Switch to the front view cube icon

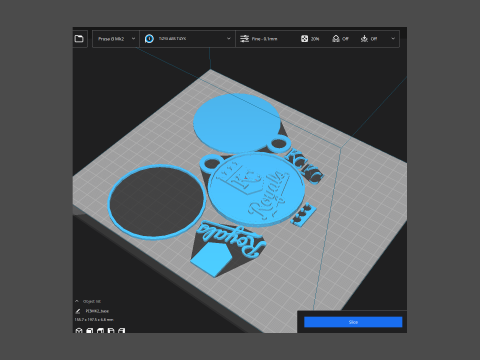[x=89, y=331]
